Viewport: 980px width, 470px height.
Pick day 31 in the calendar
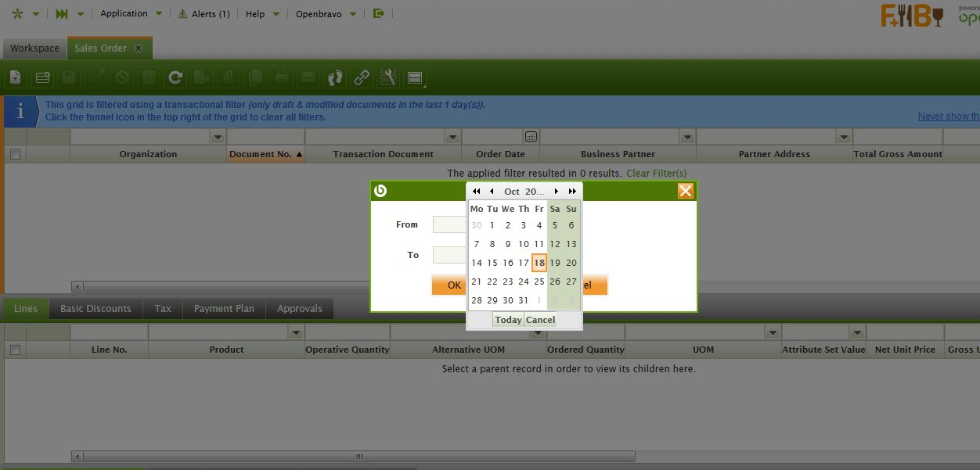pyautogui.click(x=524, y=300)
